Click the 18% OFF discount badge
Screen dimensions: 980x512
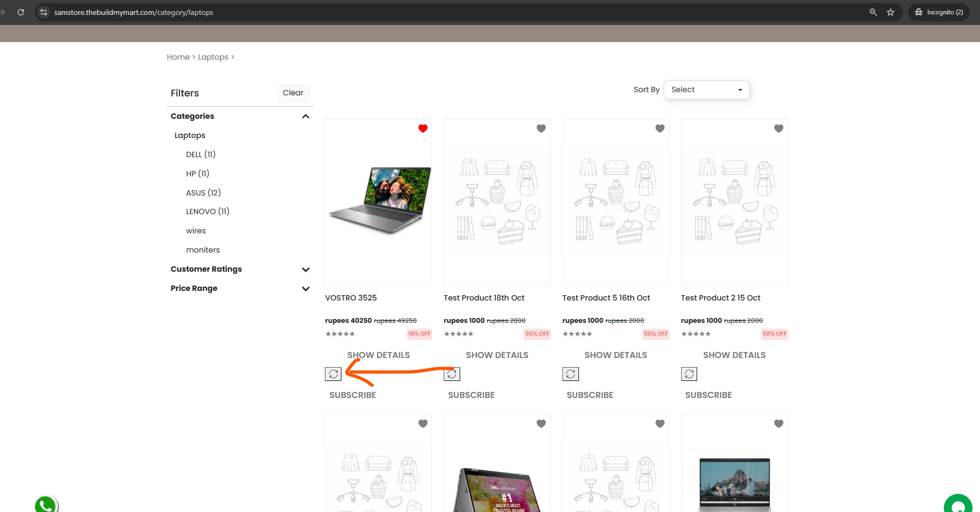click(419, 334)
